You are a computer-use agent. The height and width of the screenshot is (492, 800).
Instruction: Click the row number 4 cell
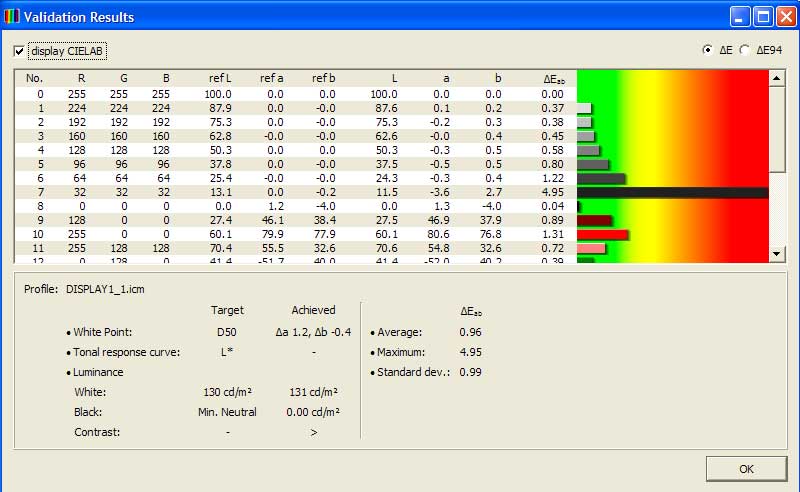pyautogui.click(x=40, y=151)
